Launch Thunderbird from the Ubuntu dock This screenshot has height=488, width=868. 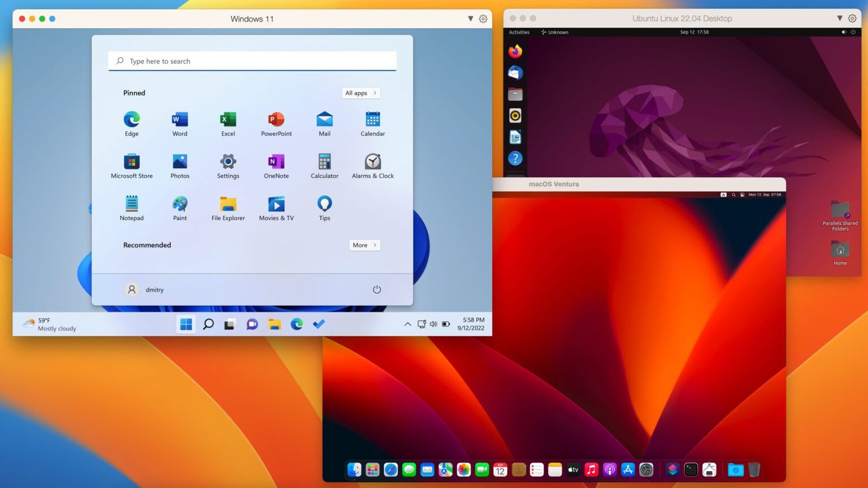(x=515, y=72)
